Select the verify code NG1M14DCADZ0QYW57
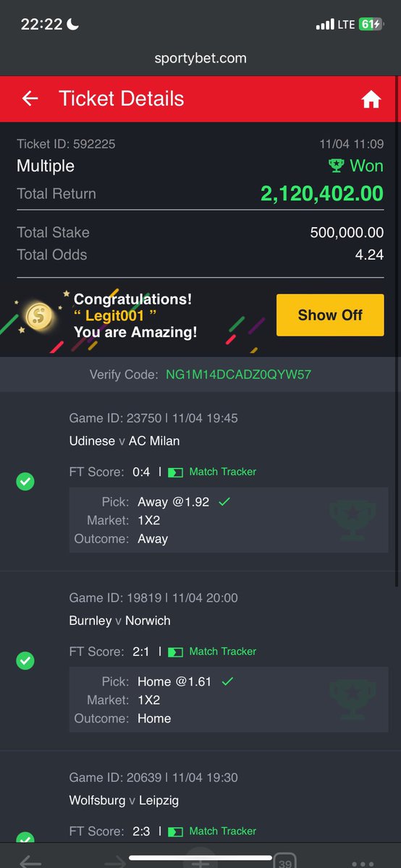 [239, 375]
